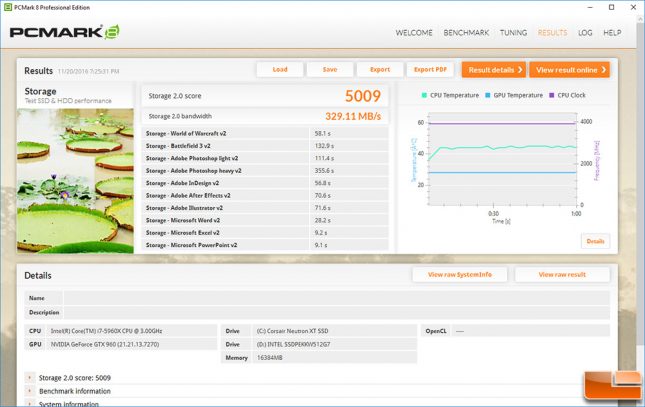645x407 pixels.
Task: Select Storage - Adobe InDesign v2 row
Action: [x=265, y=183]
